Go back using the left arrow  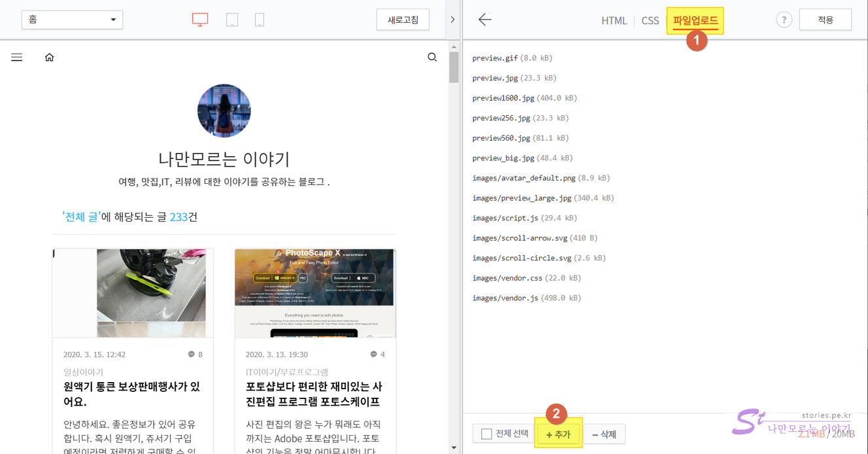(x=484, y=20)
